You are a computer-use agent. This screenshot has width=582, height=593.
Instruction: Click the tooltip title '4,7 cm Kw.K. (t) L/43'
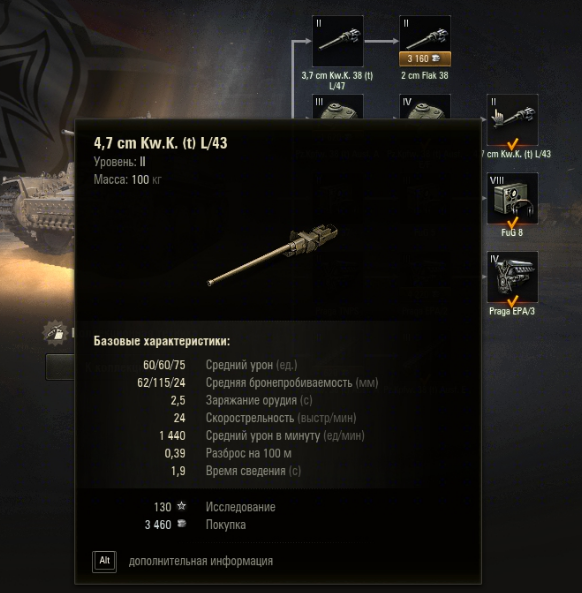pyautogui.click(x=160, y=143)
